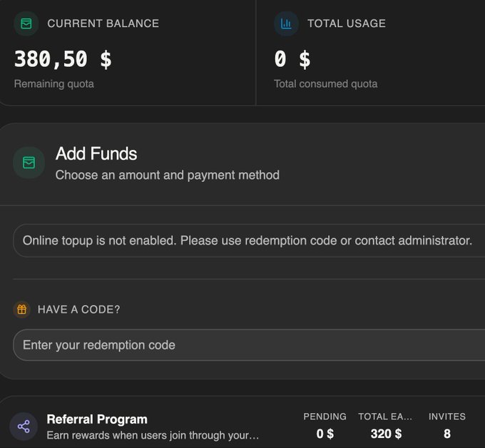The image size is (485, 448).
Task: Click the share icon for Referral Program
Action: click(24, 427)
